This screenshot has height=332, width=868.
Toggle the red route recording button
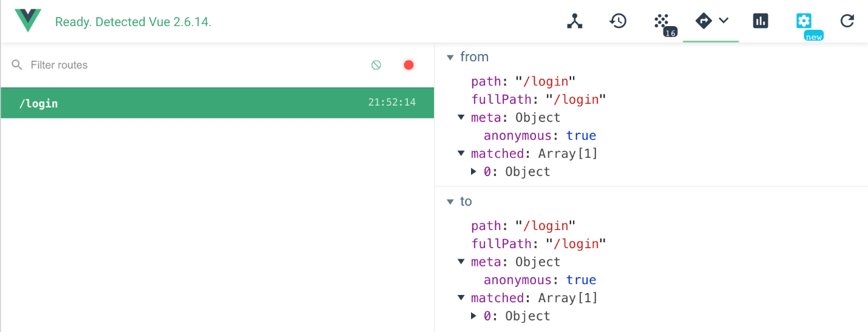pos(409,65)
